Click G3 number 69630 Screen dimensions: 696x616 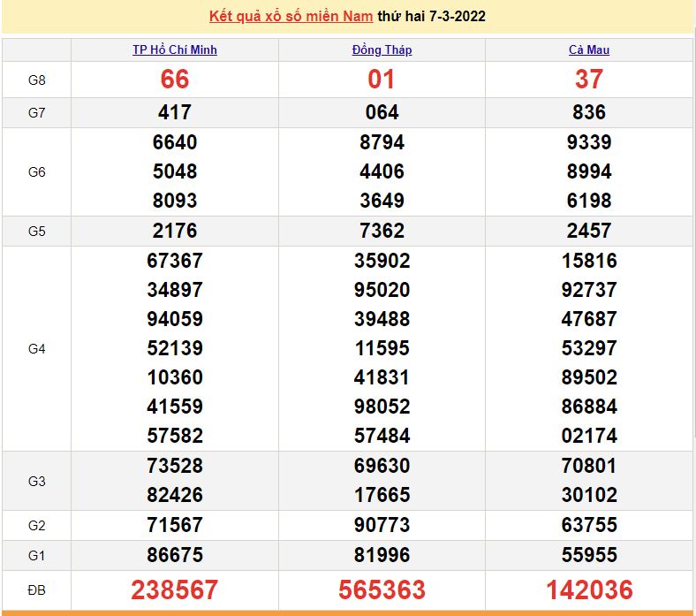382,466
